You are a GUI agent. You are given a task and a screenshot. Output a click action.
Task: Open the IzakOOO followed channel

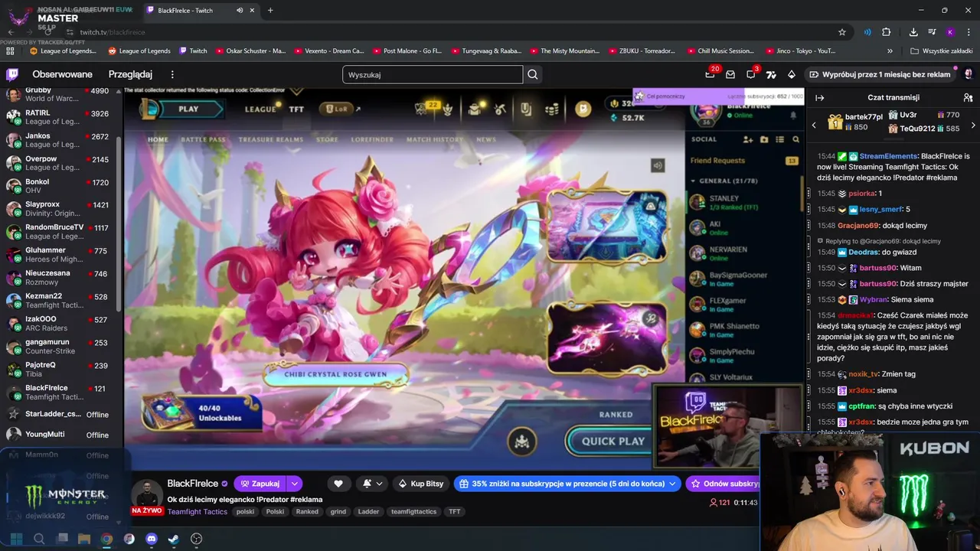[x=60, y=323]
